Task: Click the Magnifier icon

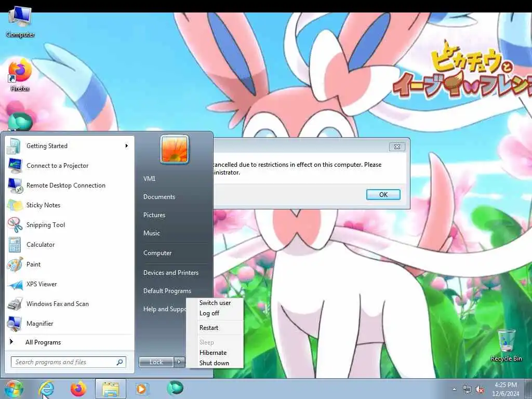Action: point(15,324)
